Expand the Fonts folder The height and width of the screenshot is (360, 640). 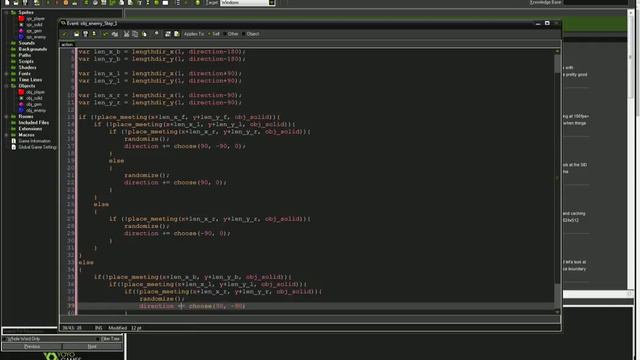click(6, 73)
